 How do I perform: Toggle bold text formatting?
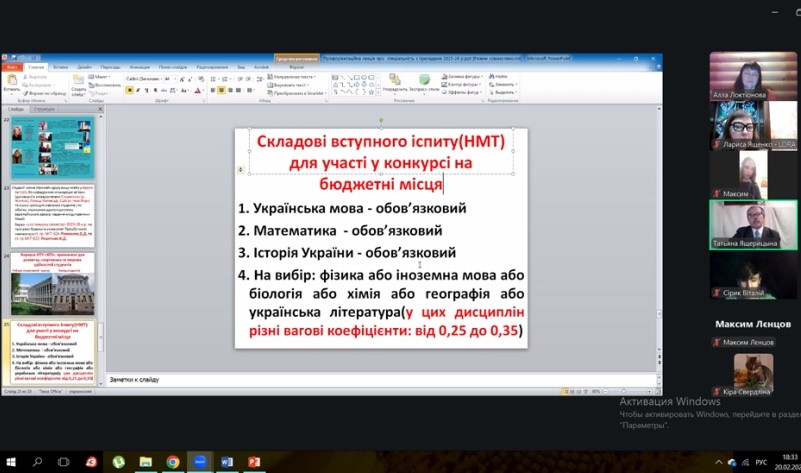pos(130,90)
